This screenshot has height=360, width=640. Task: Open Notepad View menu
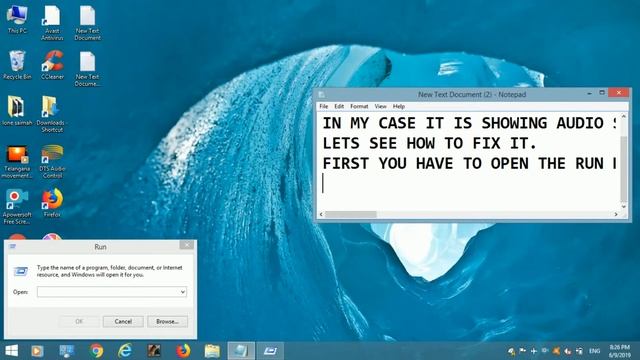(380, 106)
